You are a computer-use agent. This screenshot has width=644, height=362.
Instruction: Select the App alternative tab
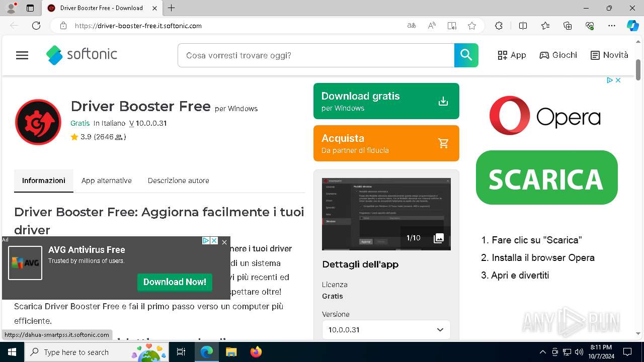click(x=107, y=180)
